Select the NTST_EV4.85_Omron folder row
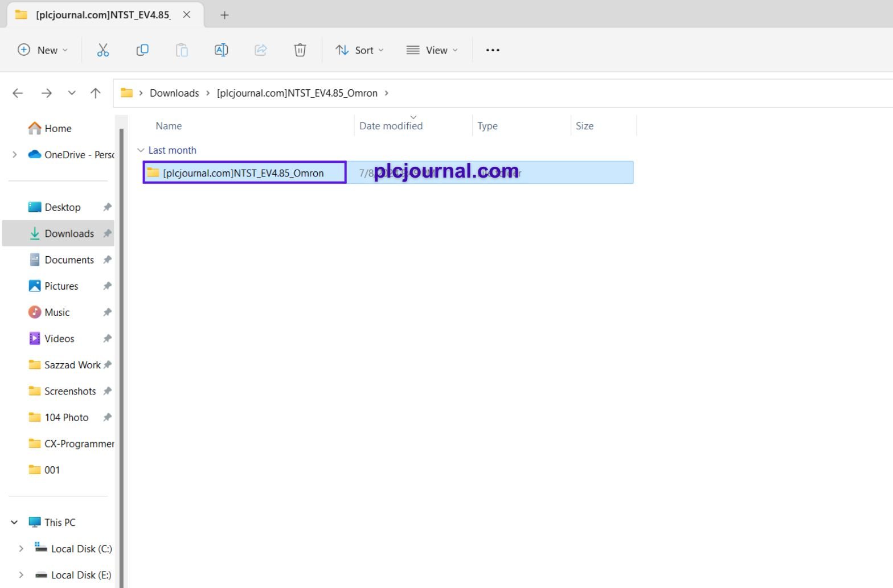Viewport: 893px width, 588px height. pyautogui.click(x=388, y=172)
